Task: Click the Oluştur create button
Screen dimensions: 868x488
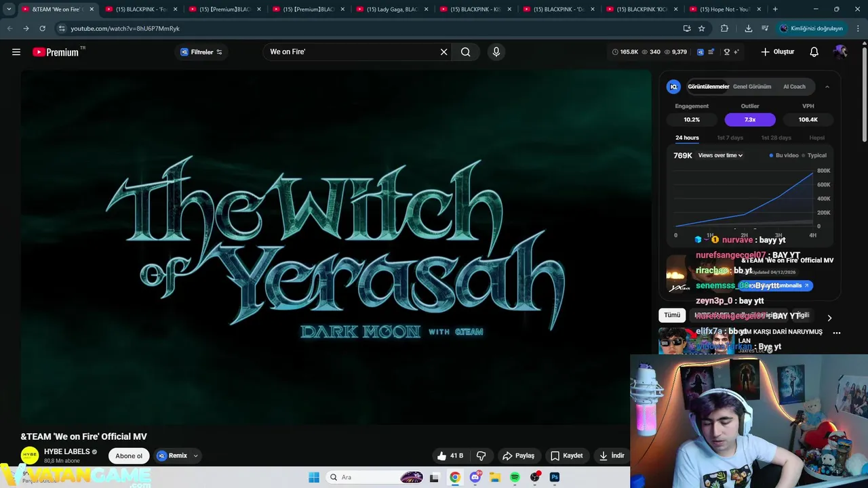Action: 777,52
